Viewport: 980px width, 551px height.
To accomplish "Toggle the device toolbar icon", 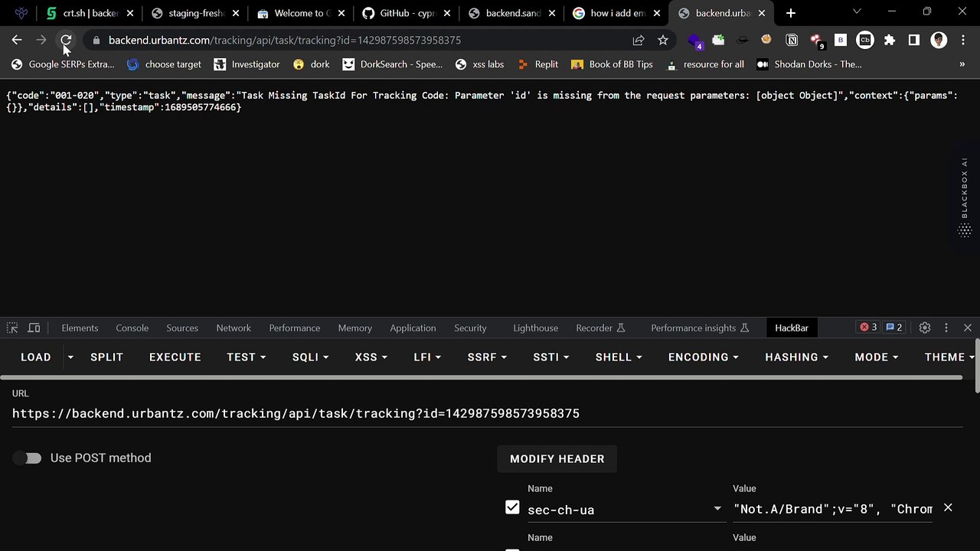I will (34, 328).
